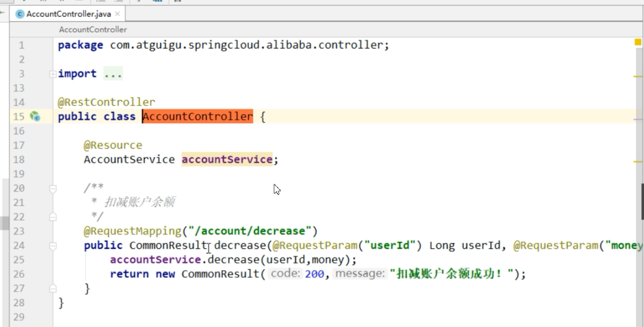This screenshot has width=644, height=327.
Task: Click line number 15 in the gutter
Action: 19,117
